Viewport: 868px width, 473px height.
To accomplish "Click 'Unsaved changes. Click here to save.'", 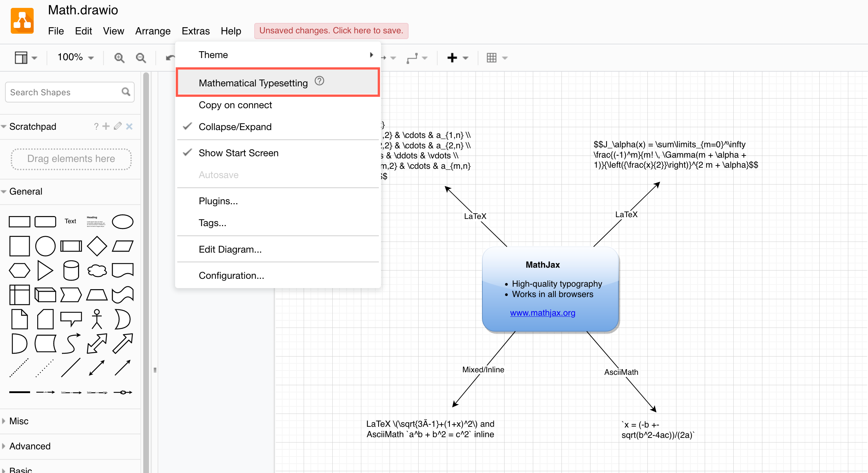I will pos(331,30).
